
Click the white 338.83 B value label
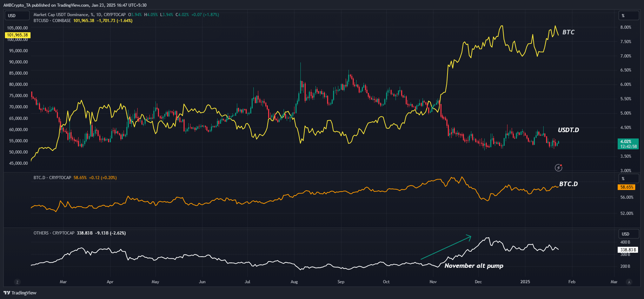coord(628,250)
